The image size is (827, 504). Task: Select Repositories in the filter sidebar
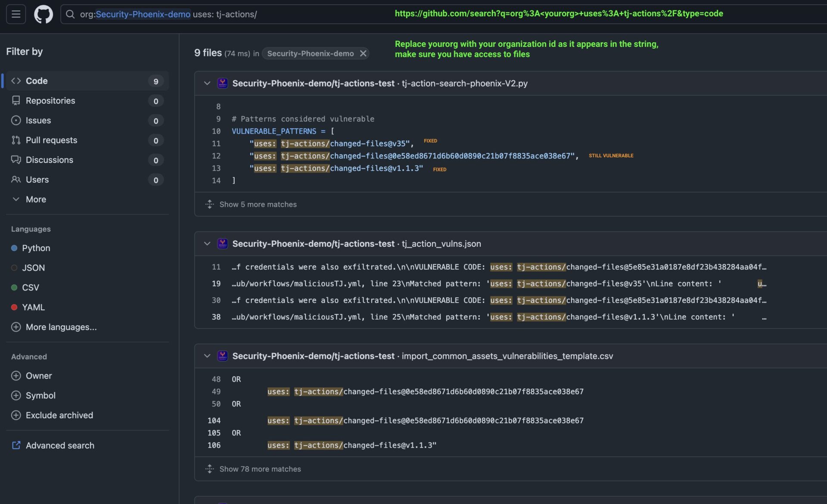(50, 100)
